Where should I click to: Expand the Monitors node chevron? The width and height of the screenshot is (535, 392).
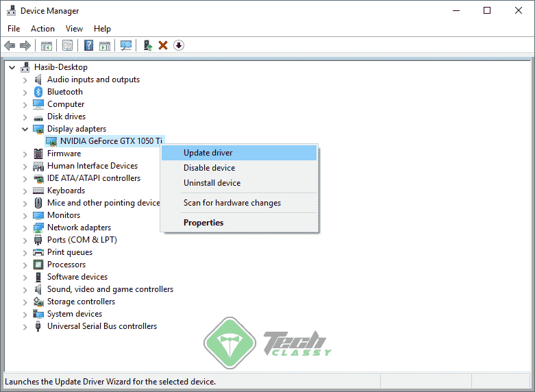25,216
